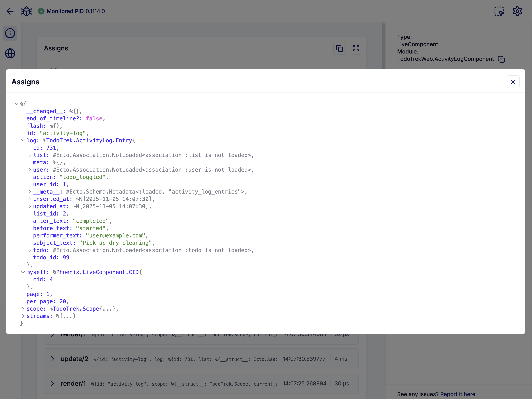Copy the TodoTrekWeb.ActivityLogComponent module name
The width and height of the screenshot is (532, 399).
point(502,59)
